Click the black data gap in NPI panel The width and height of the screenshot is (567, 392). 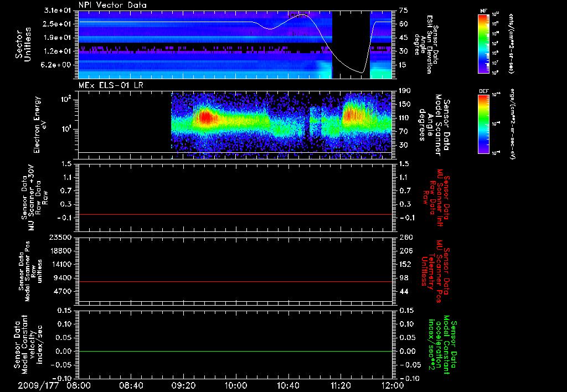[x=350, y=45]
